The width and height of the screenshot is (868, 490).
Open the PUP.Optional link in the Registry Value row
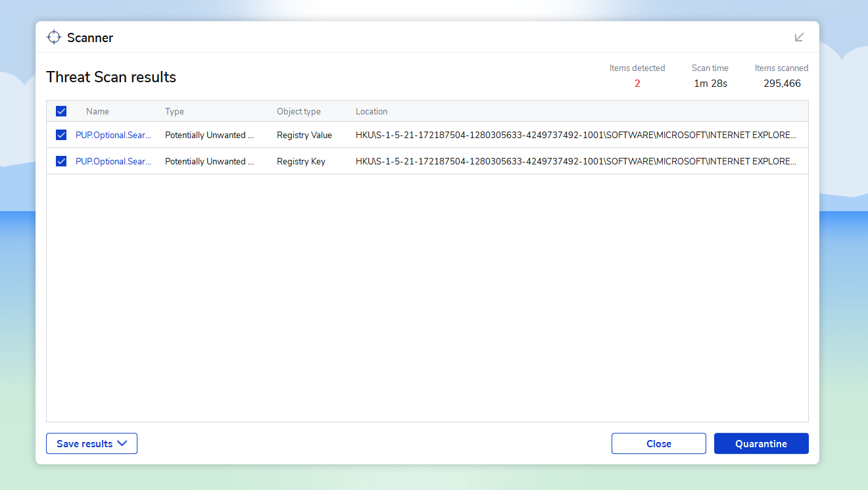pos(114,135)
